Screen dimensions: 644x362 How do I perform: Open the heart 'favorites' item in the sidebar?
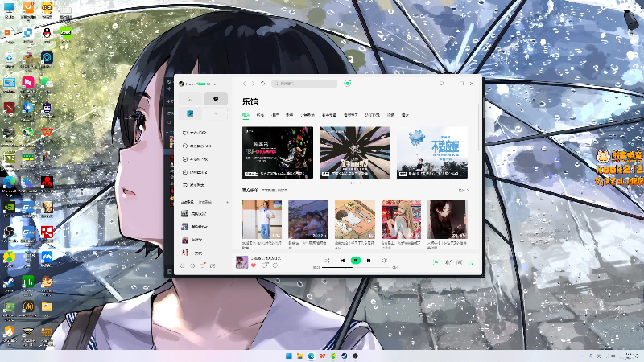click(x=195, y=133)
